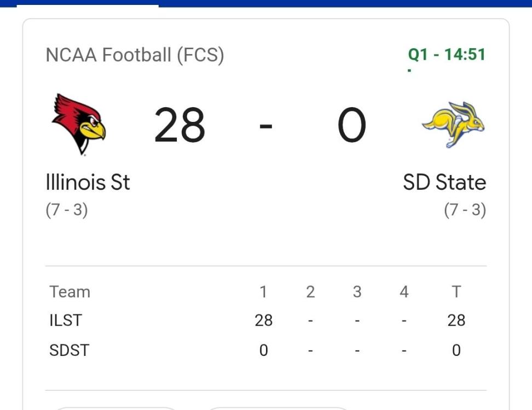This screenshot has height=410, width=532.
Task: Click the (7 - 3) record under SD State
Action: coord(465,210)
